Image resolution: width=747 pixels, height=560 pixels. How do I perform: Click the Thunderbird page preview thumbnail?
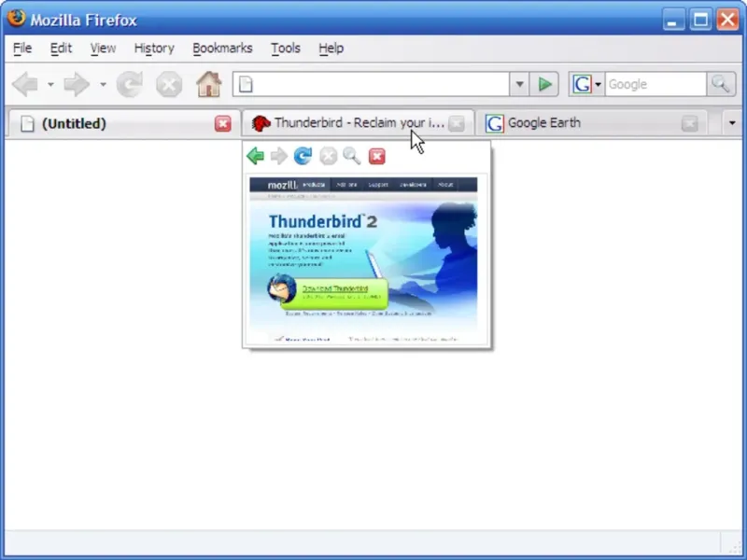tap(363, 259)
